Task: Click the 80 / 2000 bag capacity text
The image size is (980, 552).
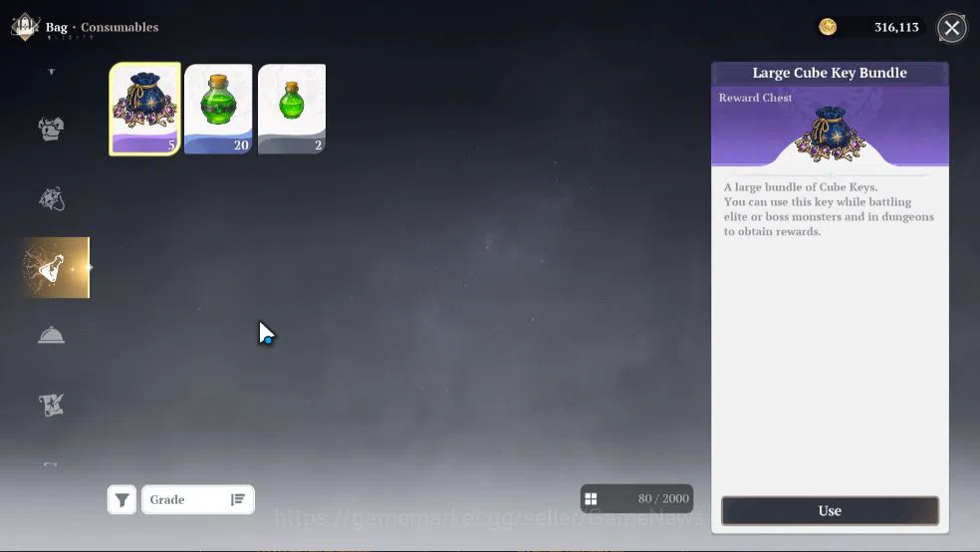Action: (x=663, y=499)
